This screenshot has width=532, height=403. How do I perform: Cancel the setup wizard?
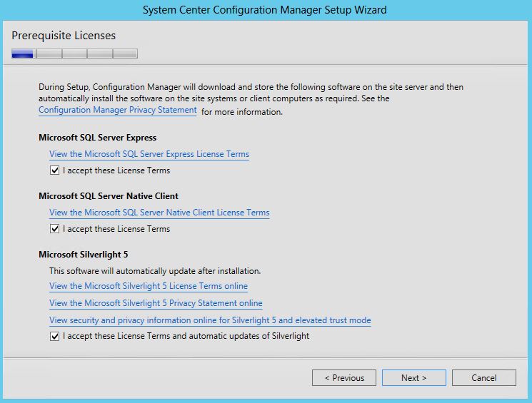point(484,377)
